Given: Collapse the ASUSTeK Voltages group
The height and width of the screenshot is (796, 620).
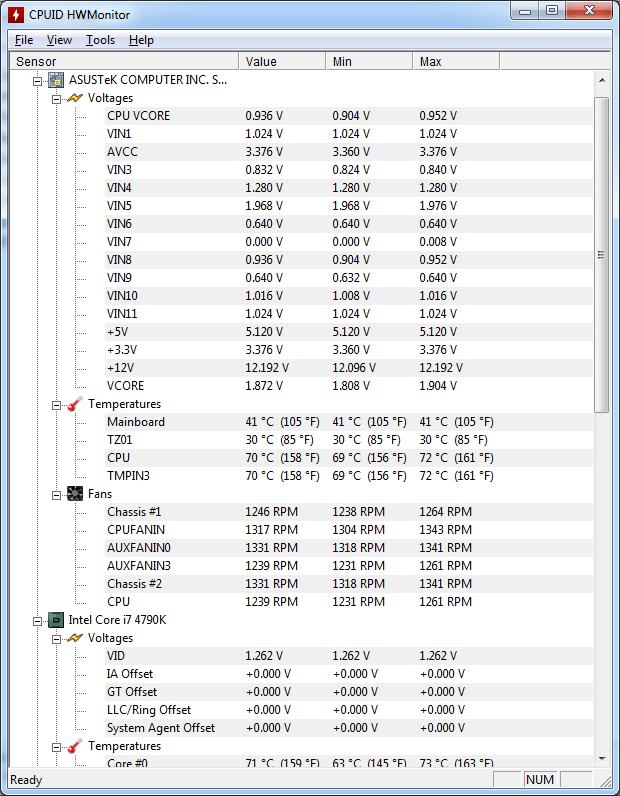Looking at the screenshot, I should [x=56, y=98].
